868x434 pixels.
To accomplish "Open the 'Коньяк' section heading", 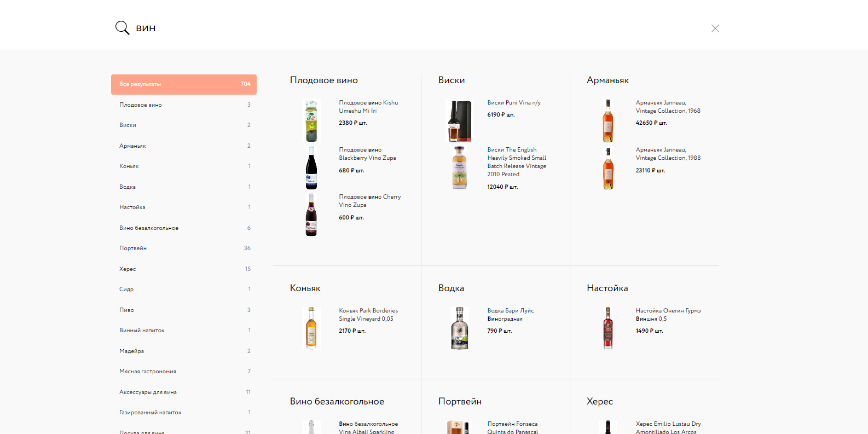I will (305, 288).
